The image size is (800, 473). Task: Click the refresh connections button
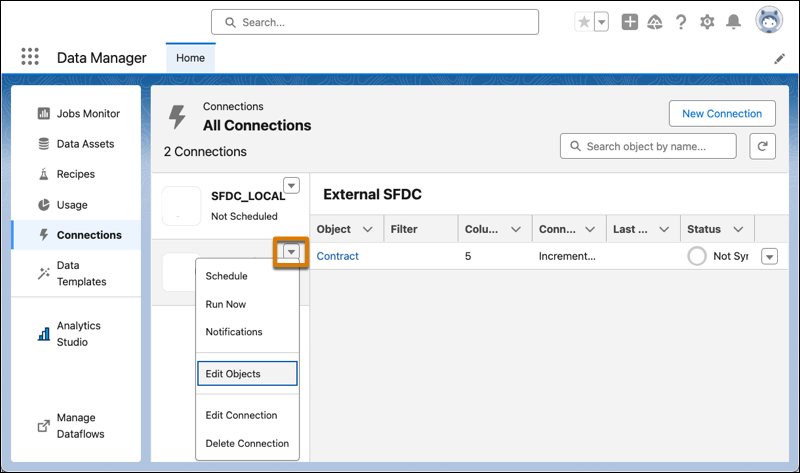pos(762,146)
